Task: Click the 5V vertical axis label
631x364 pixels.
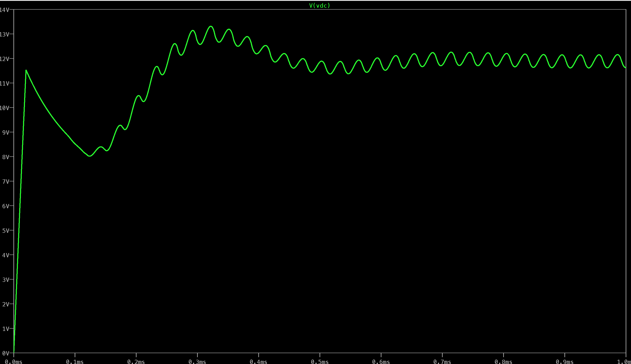Action: (x=6, y=230)
